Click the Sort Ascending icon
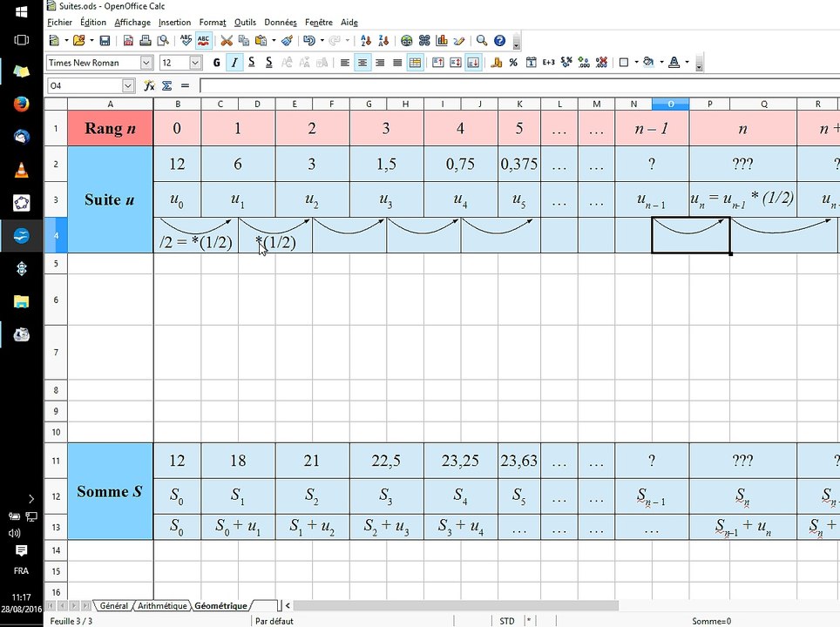The image size is (840, 627). click(365, 40)
